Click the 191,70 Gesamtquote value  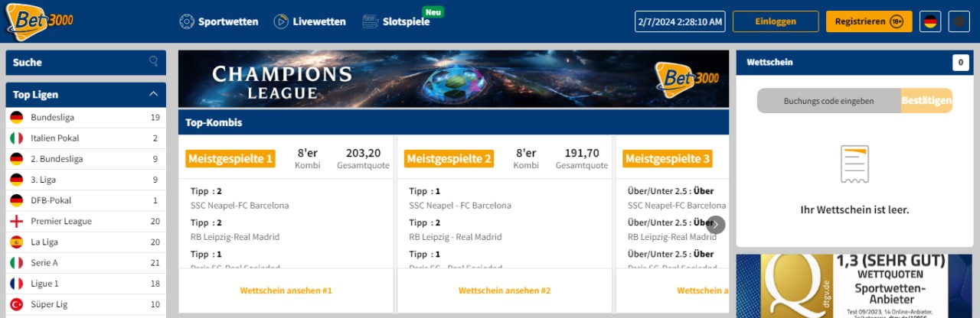(x=582, y=153)
